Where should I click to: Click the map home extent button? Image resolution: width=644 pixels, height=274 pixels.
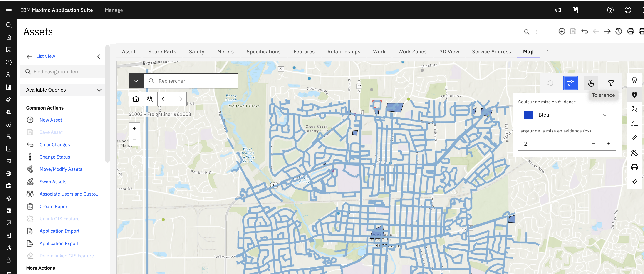point(136,99)
